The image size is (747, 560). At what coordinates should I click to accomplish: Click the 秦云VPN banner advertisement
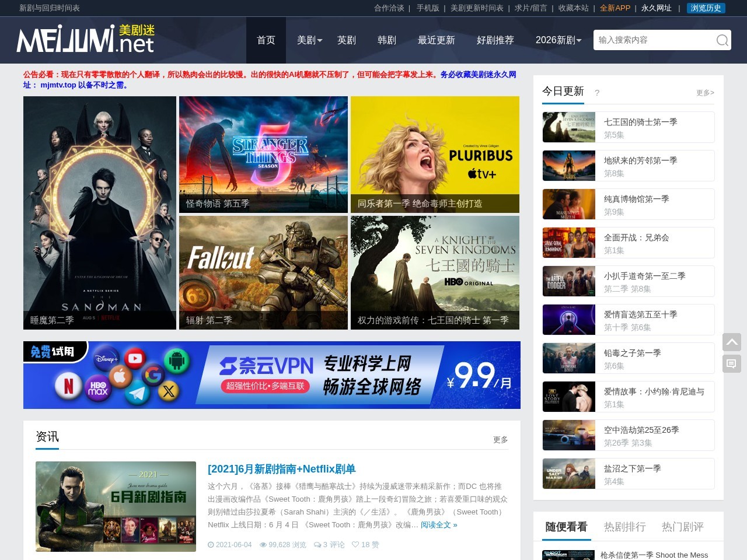(271, 375)
